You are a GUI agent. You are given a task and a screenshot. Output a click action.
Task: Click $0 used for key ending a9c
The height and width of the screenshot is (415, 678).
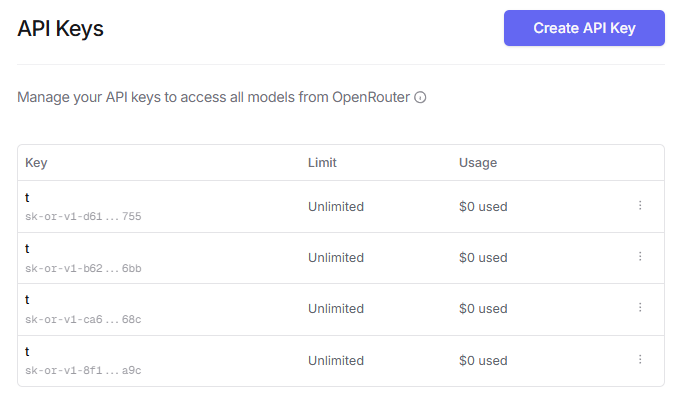coord(483,360)
